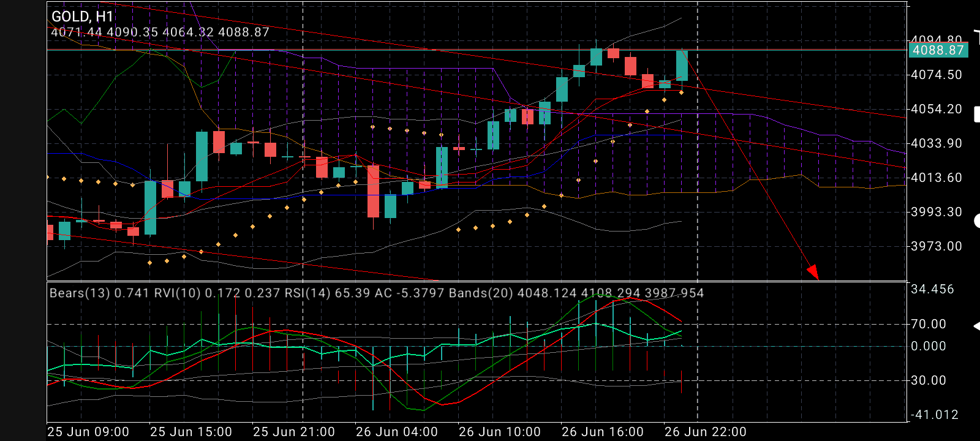The height and width of the screenshot is (441, 980).
Task: Select the 3993.30 price axis label
Action: [x=937, y=212]
